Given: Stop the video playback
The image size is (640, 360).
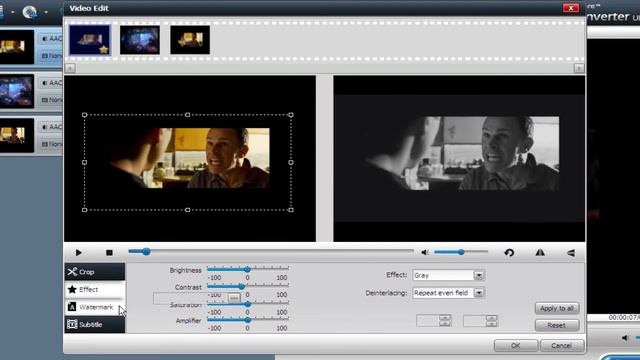Looking at the screenshot, I should tap(109, 253).
